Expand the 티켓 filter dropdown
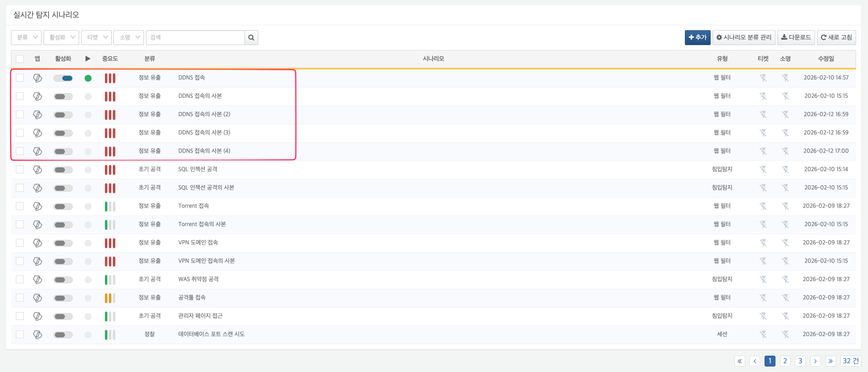Image resolution: width=868 pixels, height=372 pixels. (x=96, y=38)
